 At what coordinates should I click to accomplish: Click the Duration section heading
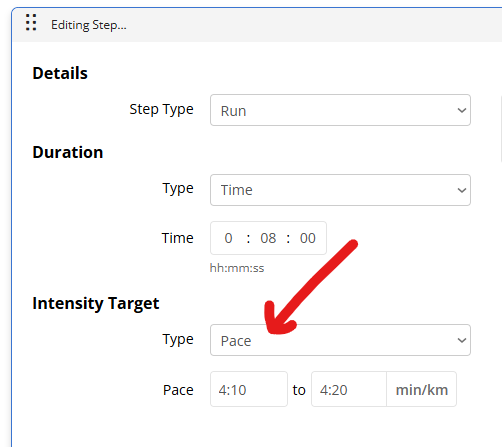68,152
